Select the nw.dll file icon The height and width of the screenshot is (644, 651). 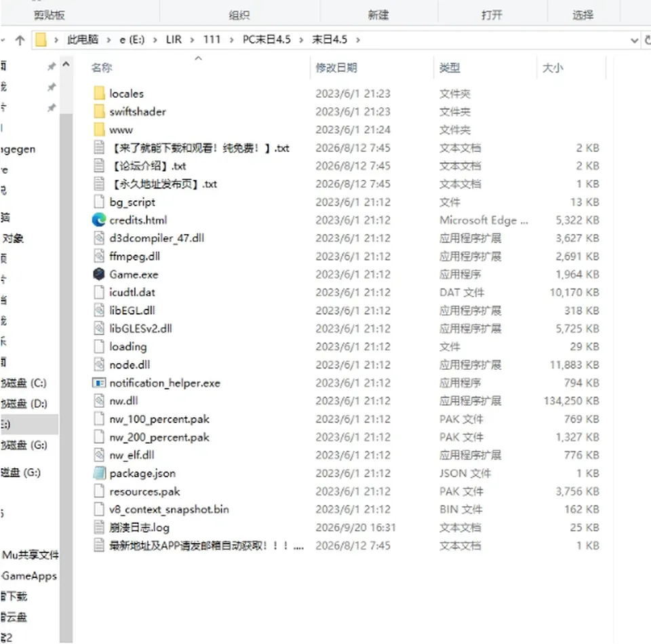[99, 400]
